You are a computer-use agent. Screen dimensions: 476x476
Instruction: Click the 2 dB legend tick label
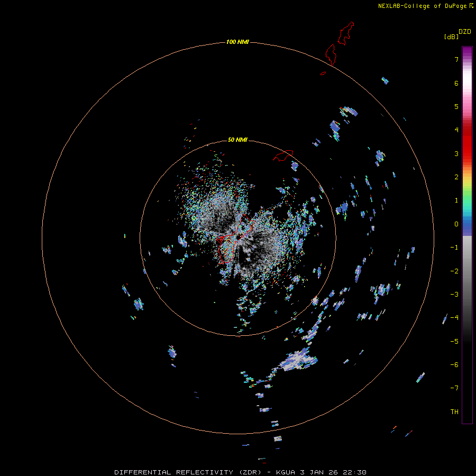(456, 177)
